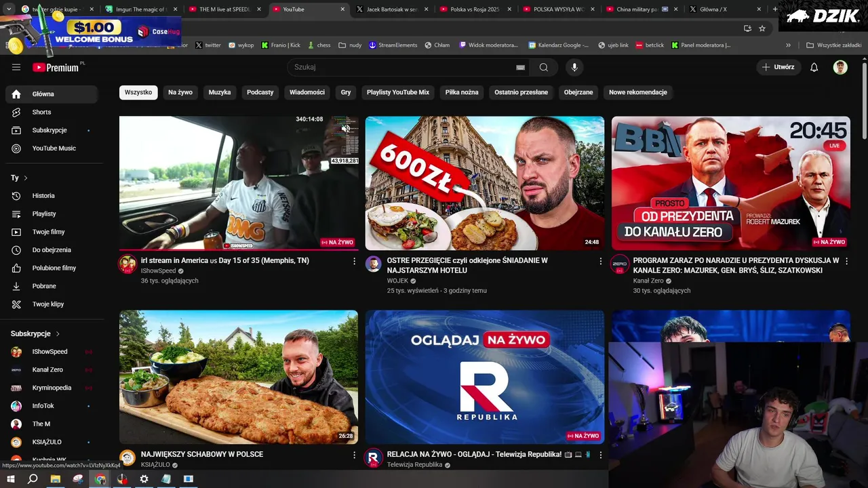The height and width of the screenshot is (488, 868).
Task: Select the Podcasty filter chip
Action: [x=260, y=92]
